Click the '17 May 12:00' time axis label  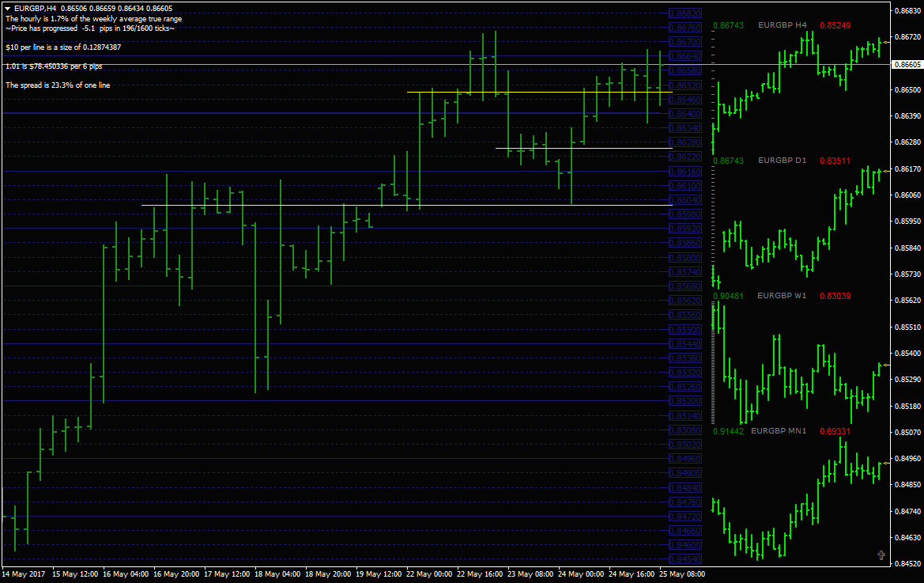coord(226,574)
